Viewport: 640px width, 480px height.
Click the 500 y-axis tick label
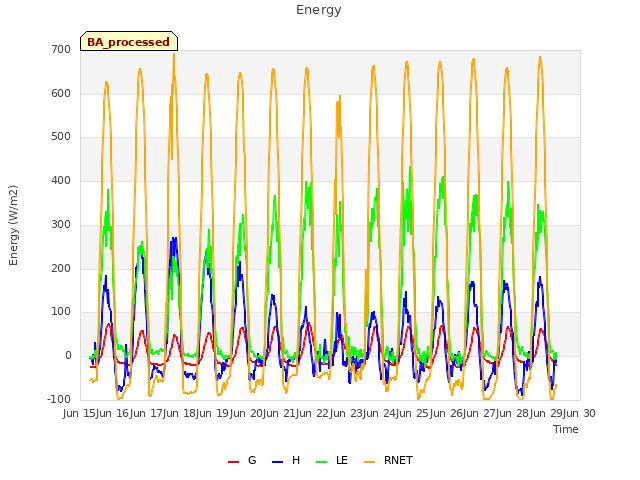pyautogui.click(x=61, y=137)
